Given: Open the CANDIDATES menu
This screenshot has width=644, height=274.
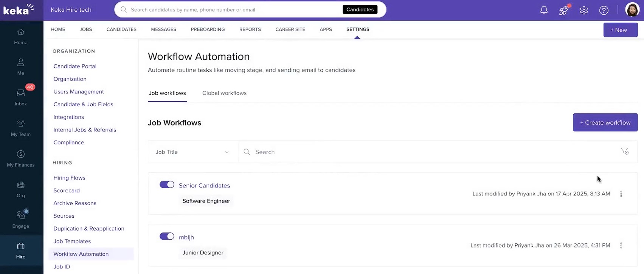Looking at the screenshot, I should click(121, 29).
